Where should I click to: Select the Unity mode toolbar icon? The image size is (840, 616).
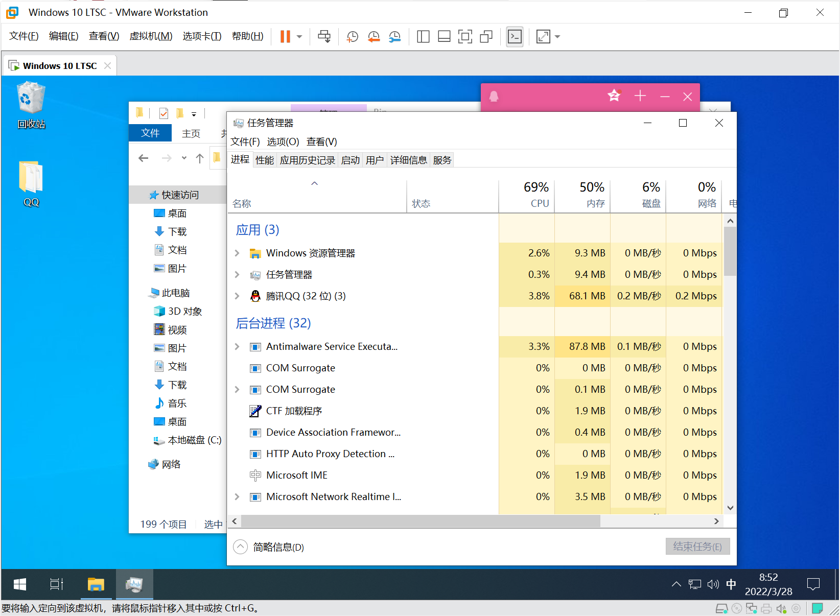point(486,36)
